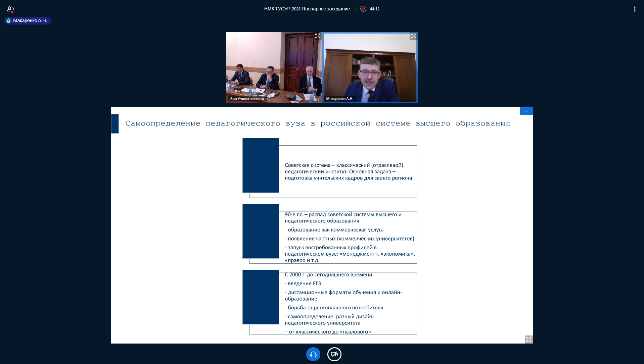The height and width of the screenshot is (364, 644).
Task: Open the participants list icon
Action: tap(10, 9)
